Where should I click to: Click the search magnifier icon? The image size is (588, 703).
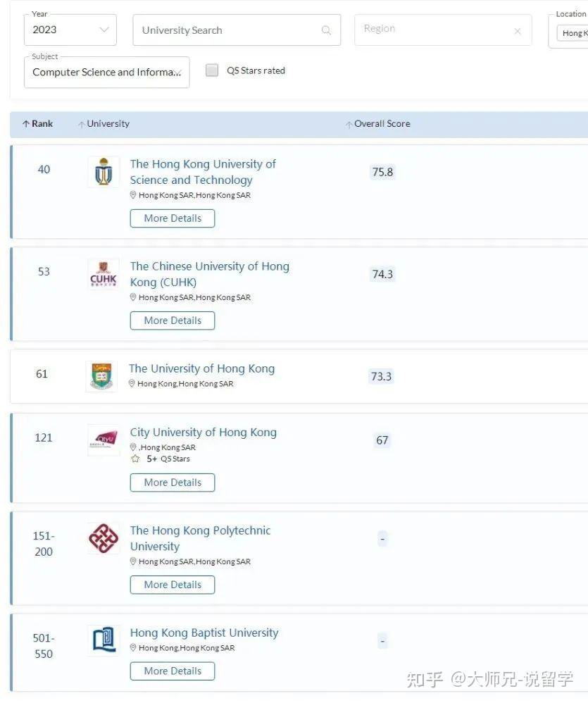[326, 30]
